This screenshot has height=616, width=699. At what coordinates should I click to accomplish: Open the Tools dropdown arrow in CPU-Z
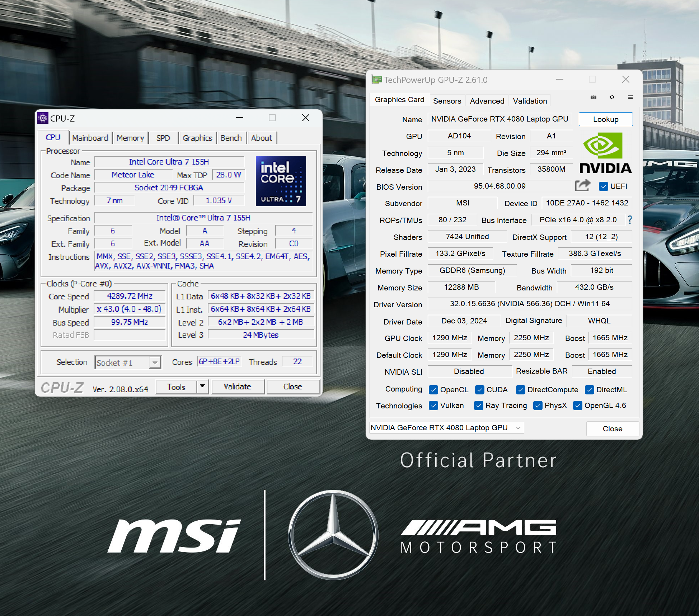pos(202,387)
